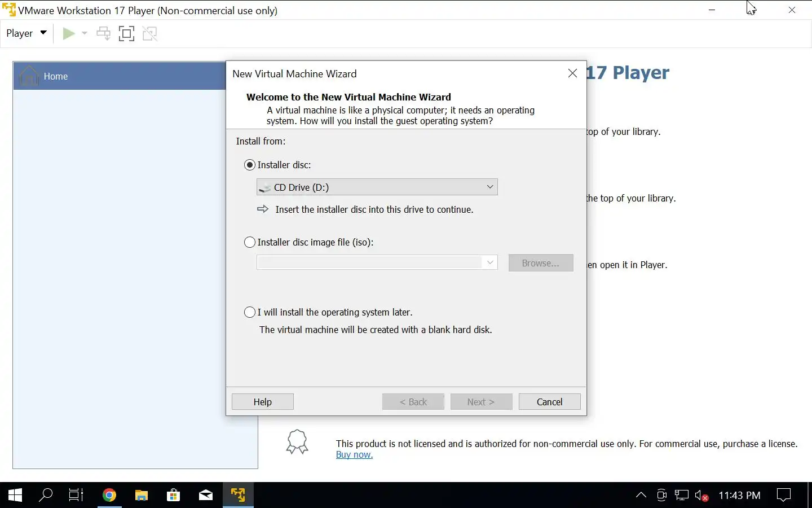The height and width of the screenshot is (508, 812).
Task: Open the CD Drive (D:) dropdown
Action: (377, 187)
